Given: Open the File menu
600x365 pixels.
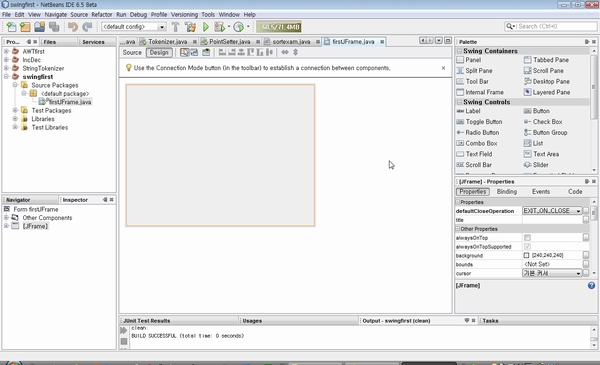Looking at the screenshot, I should click(6, 15).
